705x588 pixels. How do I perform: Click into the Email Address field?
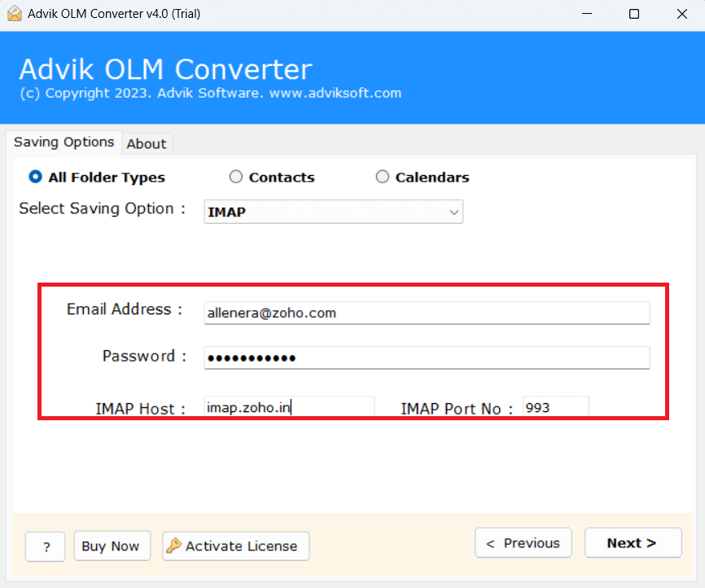(x=427, y=313)
